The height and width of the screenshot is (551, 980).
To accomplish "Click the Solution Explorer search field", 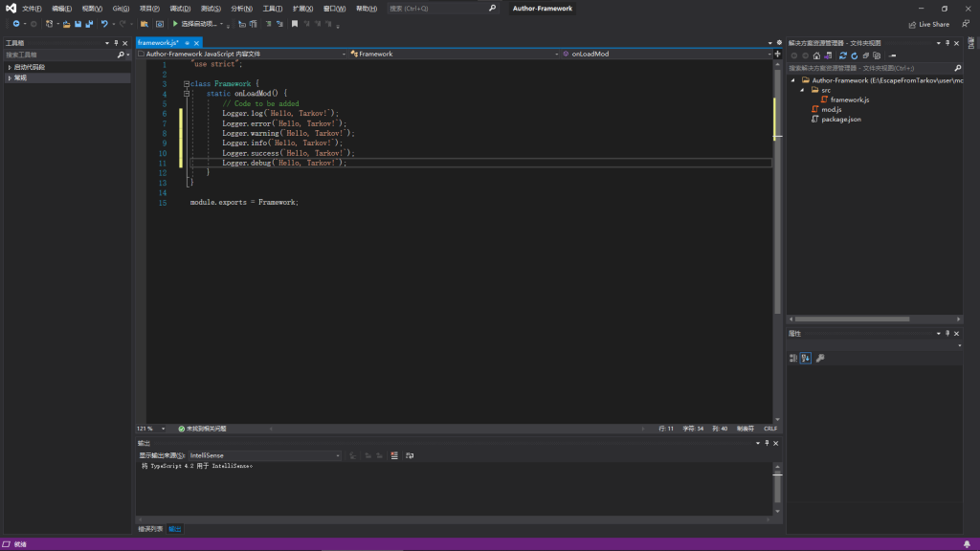I will 870,68.
